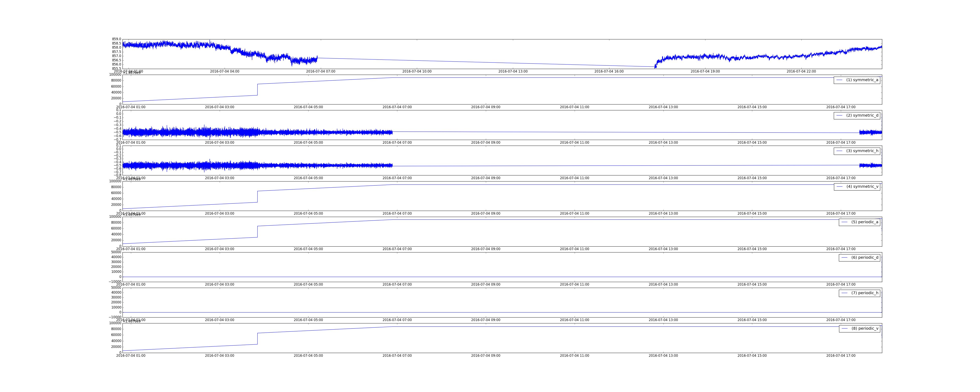Click the "2016-07-04 09:00" tick label under periodic_v plot
The width and height of the screenshot is (980, 392).
[486, 356]
